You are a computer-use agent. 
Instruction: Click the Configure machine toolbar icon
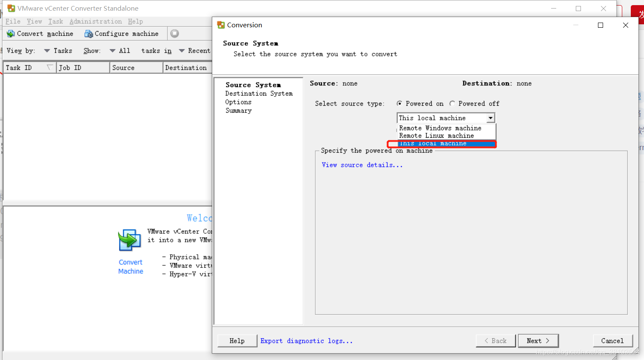tap(89, 34)
